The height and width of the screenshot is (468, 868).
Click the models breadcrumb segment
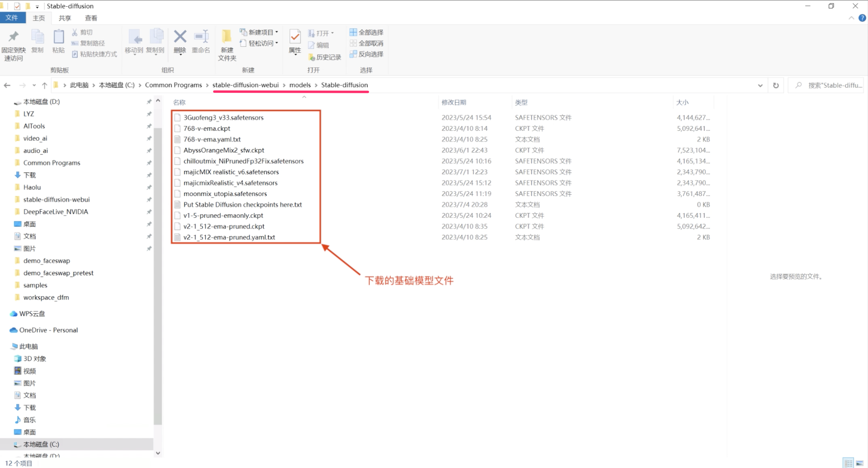coord(300,85)
